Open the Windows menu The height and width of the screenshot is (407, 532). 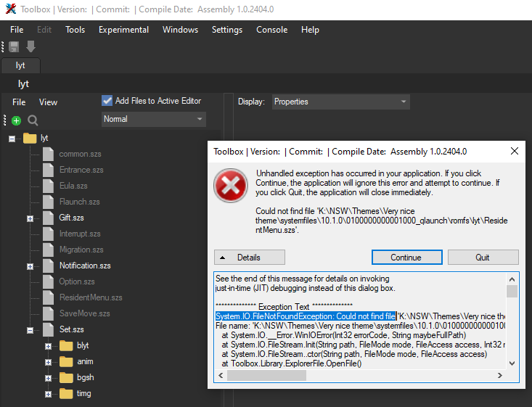pos(180,30)
